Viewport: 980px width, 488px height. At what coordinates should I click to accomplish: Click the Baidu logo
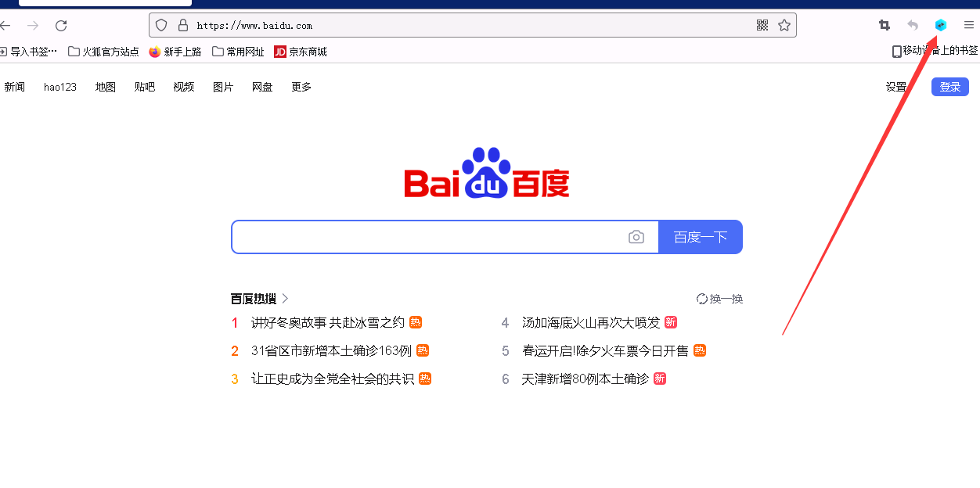487,172
